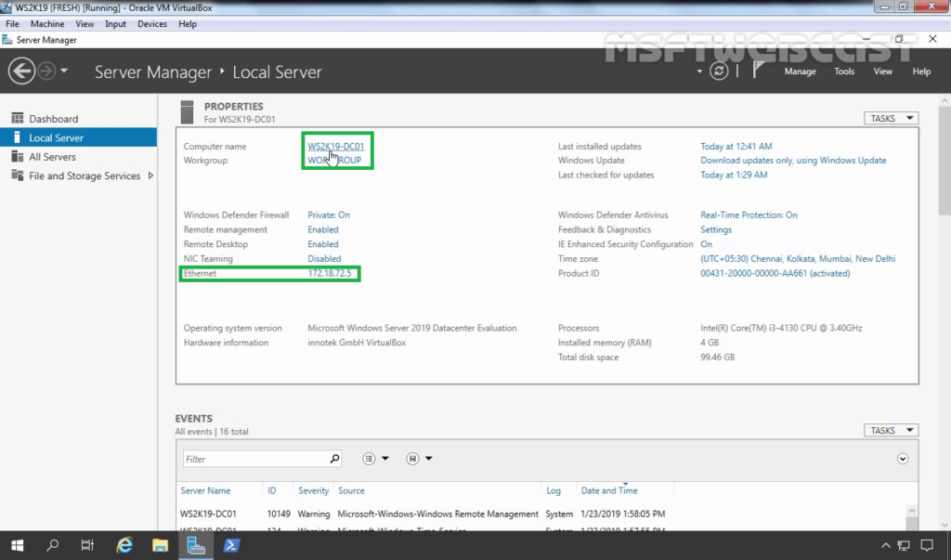Click Ethernet 172.18.72.5 link
Screen dimensions: 951x560
[330, 273]
